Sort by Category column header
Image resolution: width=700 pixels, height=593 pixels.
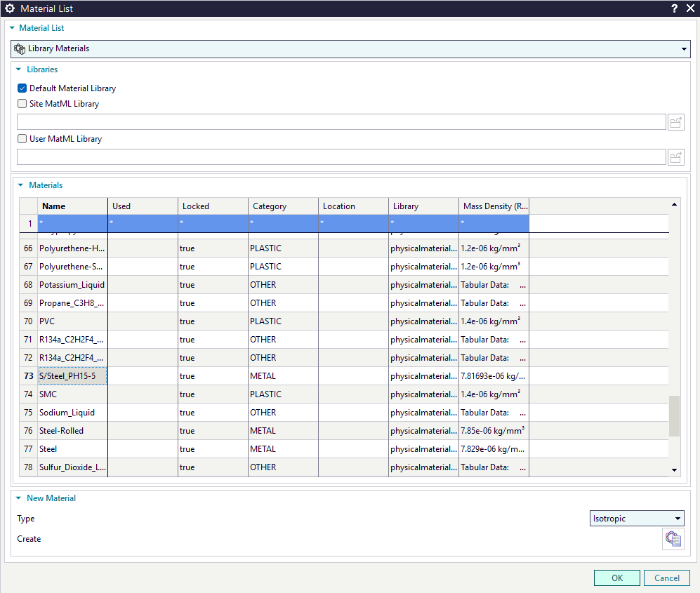click(283, 206)
